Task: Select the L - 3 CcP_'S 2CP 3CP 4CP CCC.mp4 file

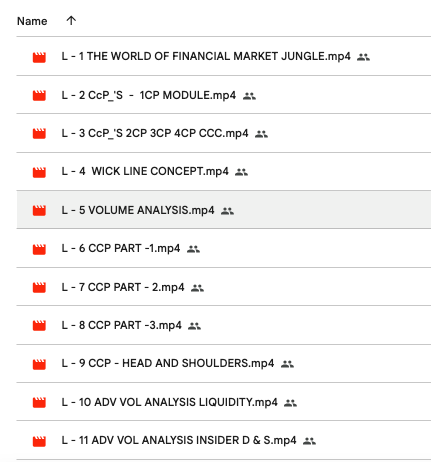Action: coord(224,133)
